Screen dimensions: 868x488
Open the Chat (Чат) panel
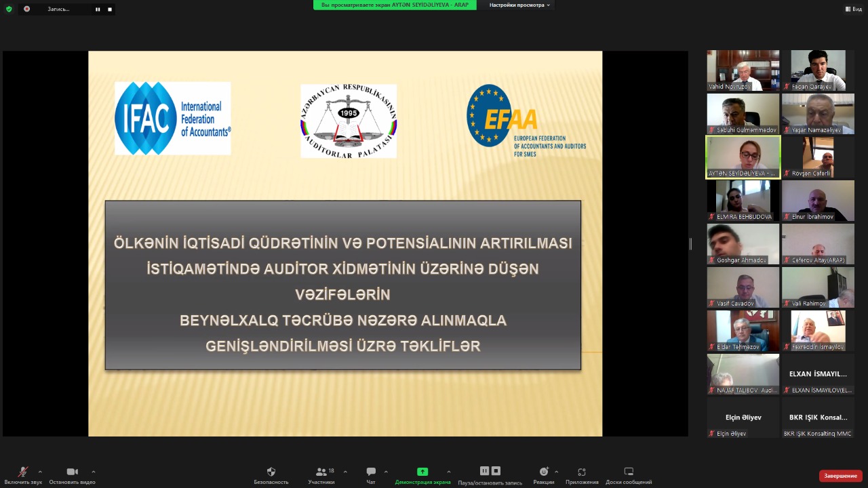tap(371, 472)
